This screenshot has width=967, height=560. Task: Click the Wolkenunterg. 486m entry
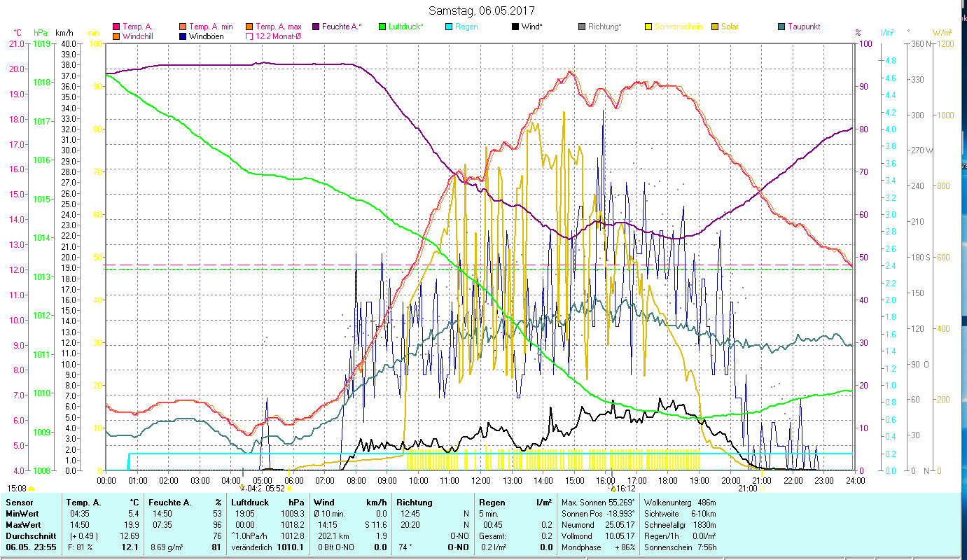tap(679, 503)
